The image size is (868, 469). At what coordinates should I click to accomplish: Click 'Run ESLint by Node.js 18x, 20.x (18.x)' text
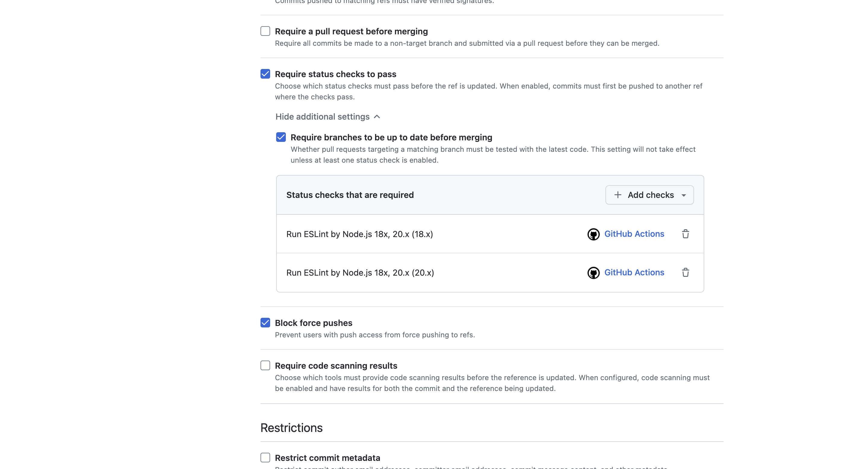pos(360,234)
